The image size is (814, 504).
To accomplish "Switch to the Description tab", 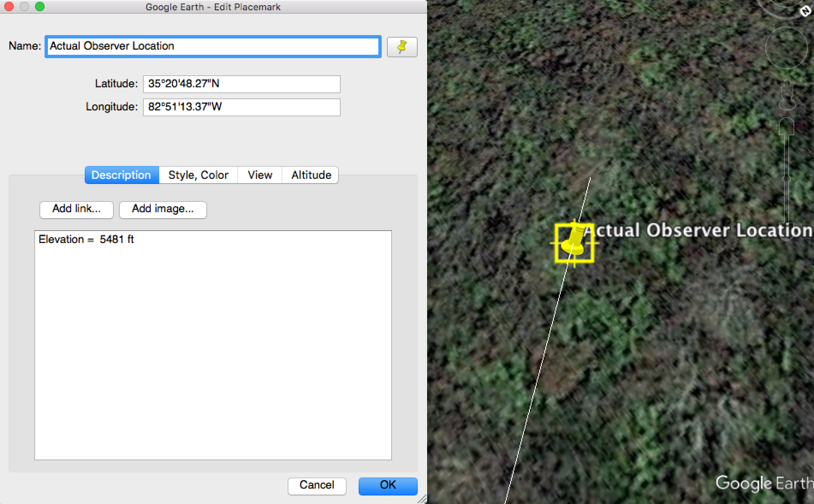I will pyautogui.click(x=122, y=175).
